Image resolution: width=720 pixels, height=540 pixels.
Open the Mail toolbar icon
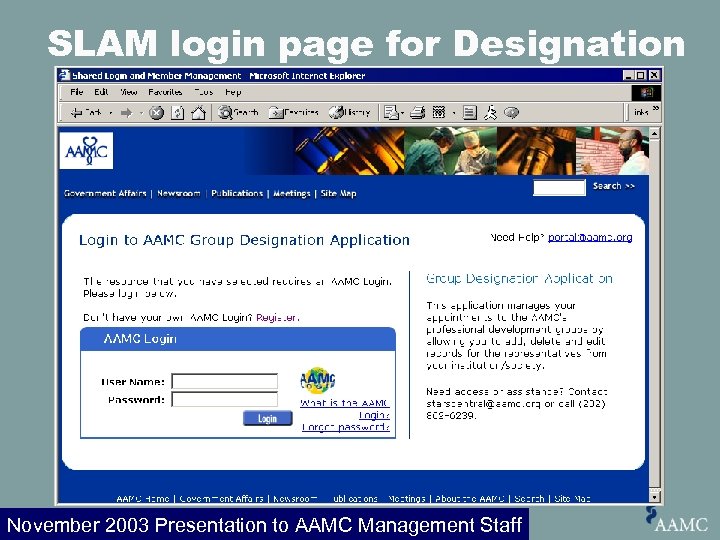(391, 112)
